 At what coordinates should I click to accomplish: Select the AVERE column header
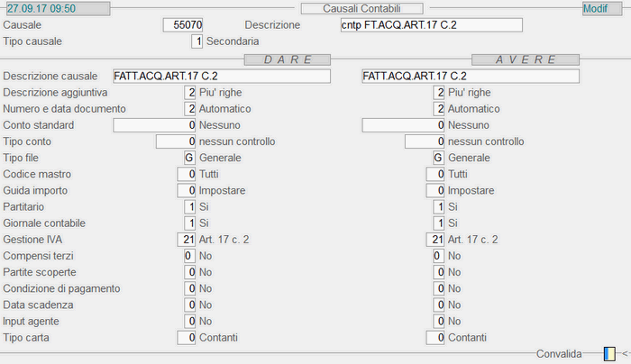tap(526, 60)
